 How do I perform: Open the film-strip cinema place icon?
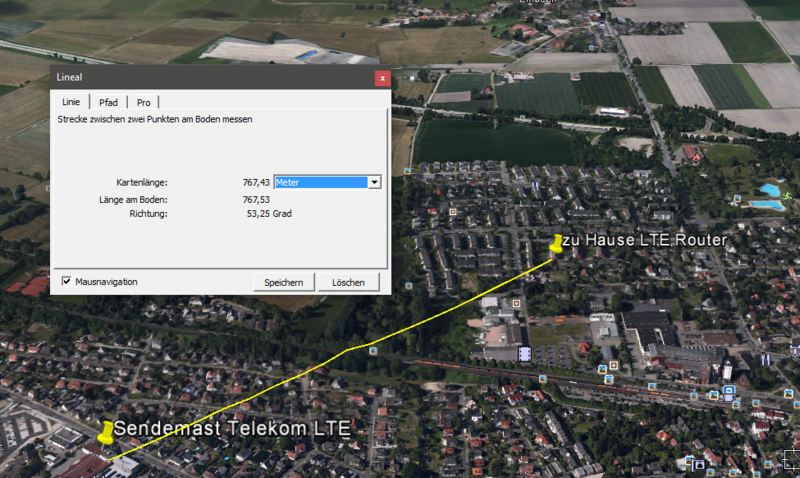point(524,353)
